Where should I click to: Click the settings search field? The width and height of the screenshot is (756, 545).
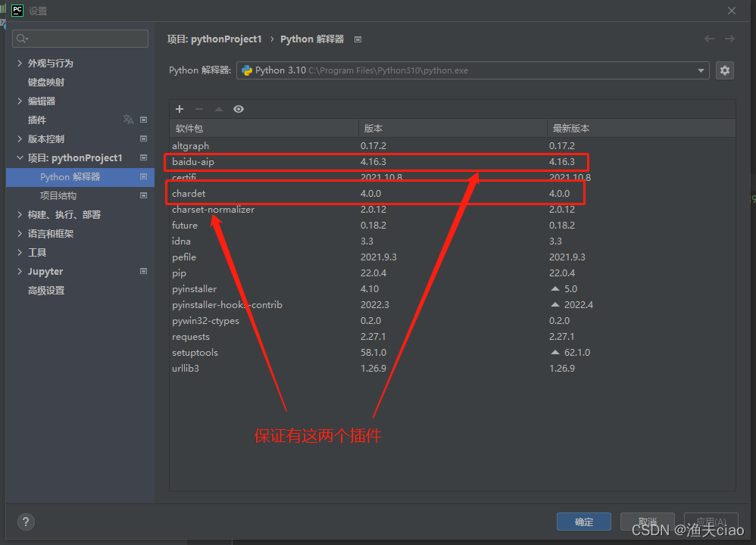80,39
